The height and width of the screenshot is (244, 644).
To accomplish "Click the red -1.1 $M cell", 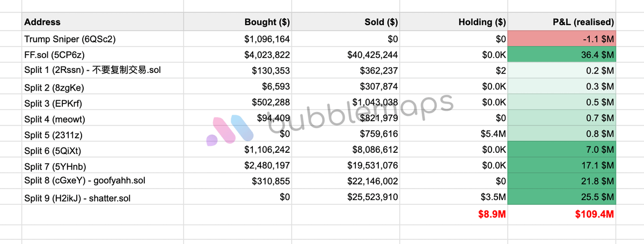I will 562,39.
